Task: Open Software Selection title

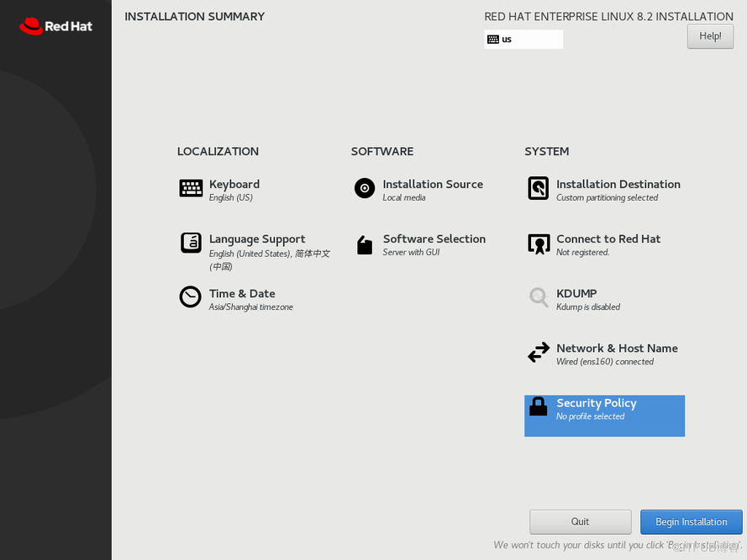Action: point(434,239)
